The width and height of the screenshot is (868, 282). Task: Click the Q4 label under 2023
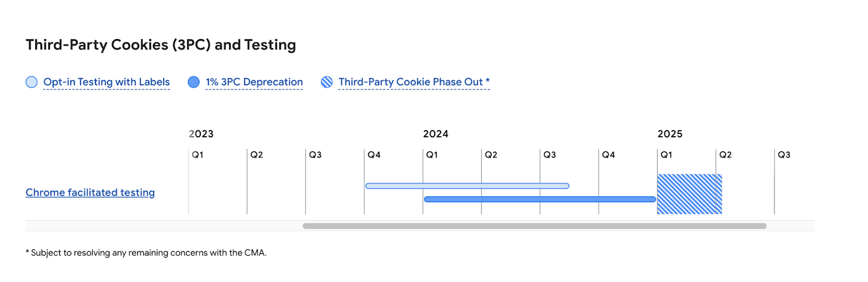click(x=374, y=155)
